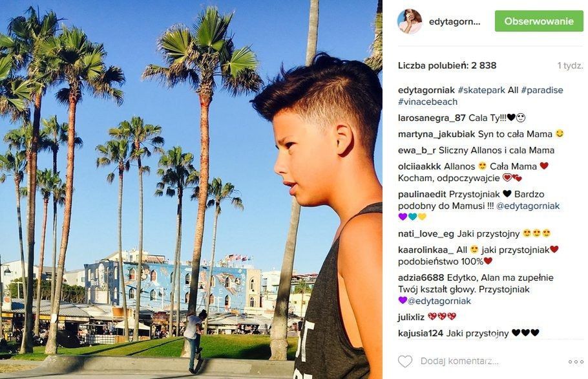The height and width of the screenshot is (379, 588).
Task: Open the edytagorniak profile avatar
Action: pyautogui.click(x=410, y=21)
